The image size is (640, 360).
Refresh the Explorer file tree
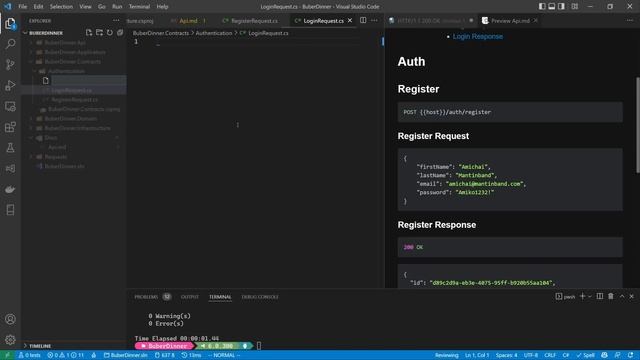tap(109, 33)
